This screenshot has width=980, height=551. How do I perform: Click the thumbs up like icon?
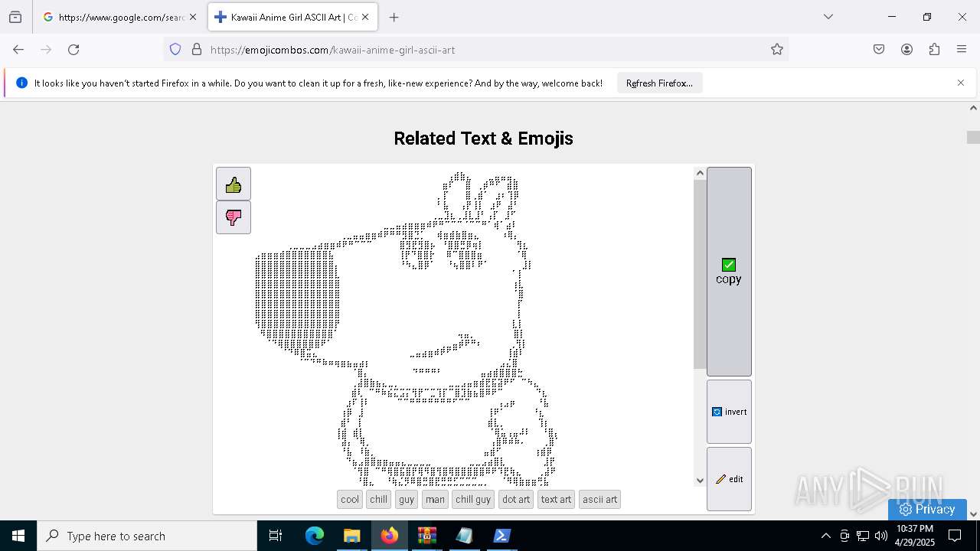(234, 184)
